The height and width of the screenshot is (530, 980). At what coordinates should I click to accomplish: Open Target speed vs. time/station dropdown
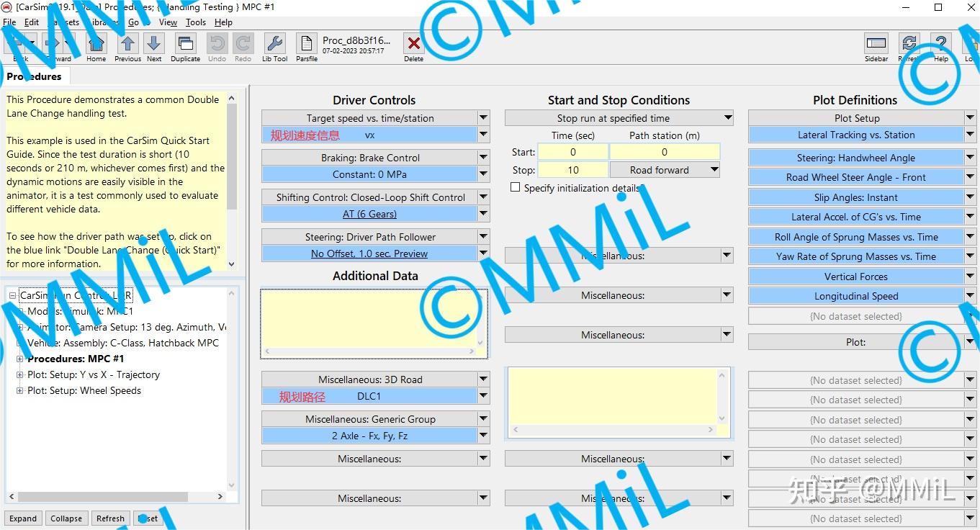click(483, 118)
